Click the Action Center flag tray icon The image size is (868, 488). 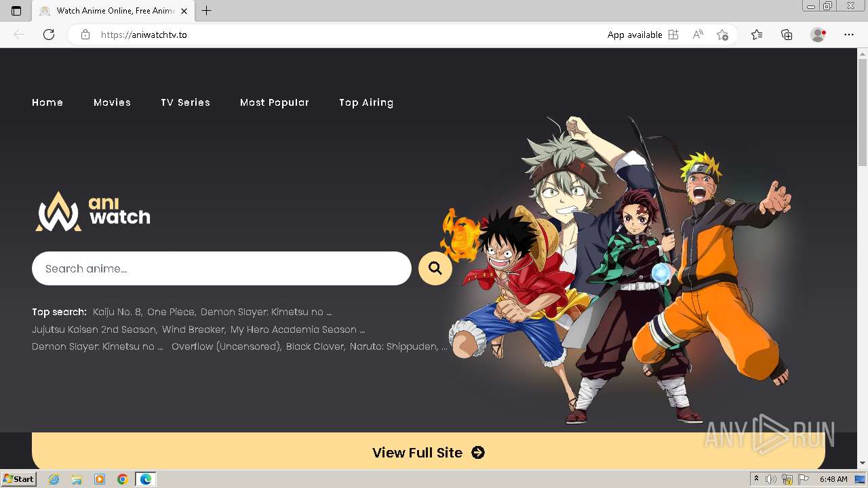coord(804,479)
